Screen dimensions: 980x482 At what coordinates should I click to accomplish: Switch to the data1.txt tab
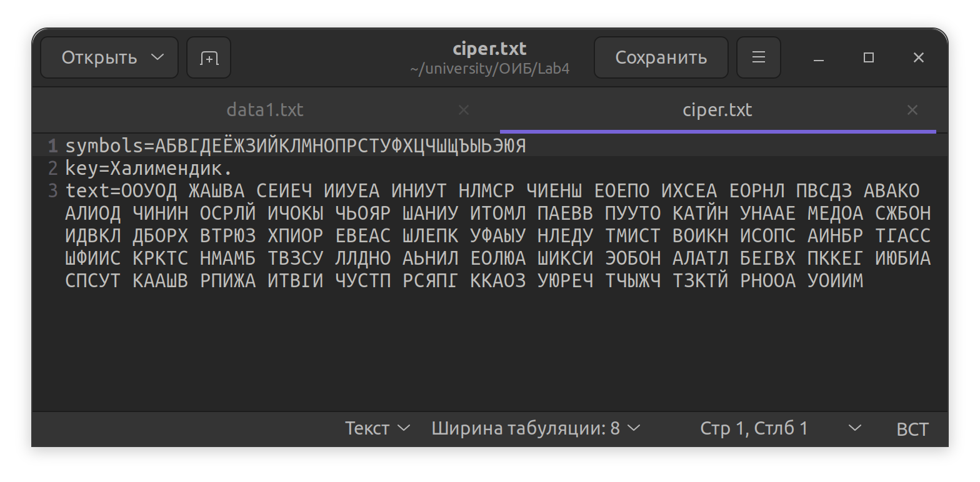265,111
